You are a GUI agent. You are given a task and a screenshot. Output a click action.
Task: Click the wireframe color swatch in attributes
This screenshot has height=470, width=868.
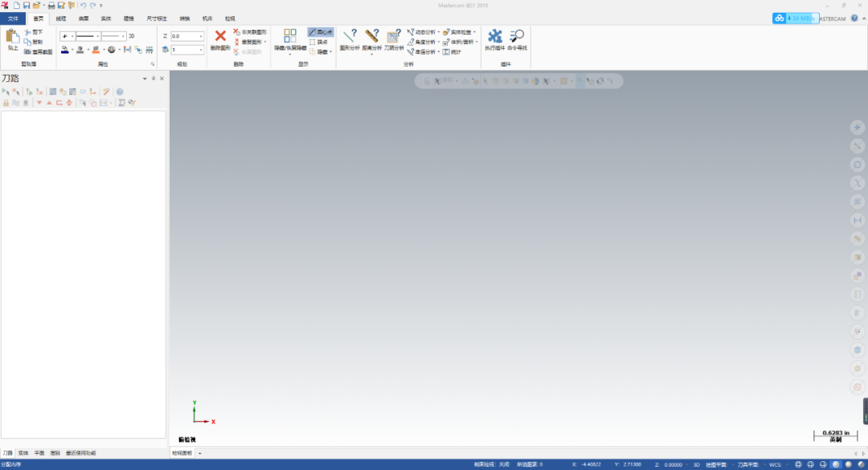point(65,50)
